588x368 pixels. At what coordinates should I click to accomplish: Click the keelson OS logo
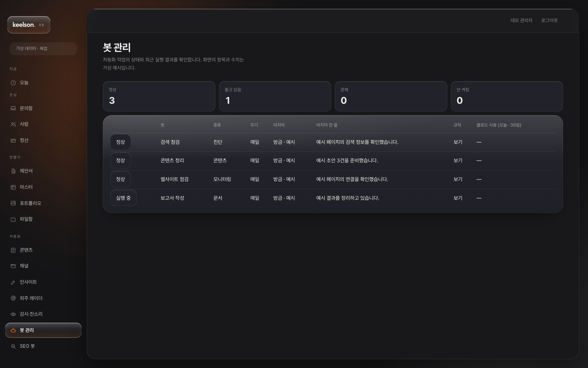[x=29, y=25]
